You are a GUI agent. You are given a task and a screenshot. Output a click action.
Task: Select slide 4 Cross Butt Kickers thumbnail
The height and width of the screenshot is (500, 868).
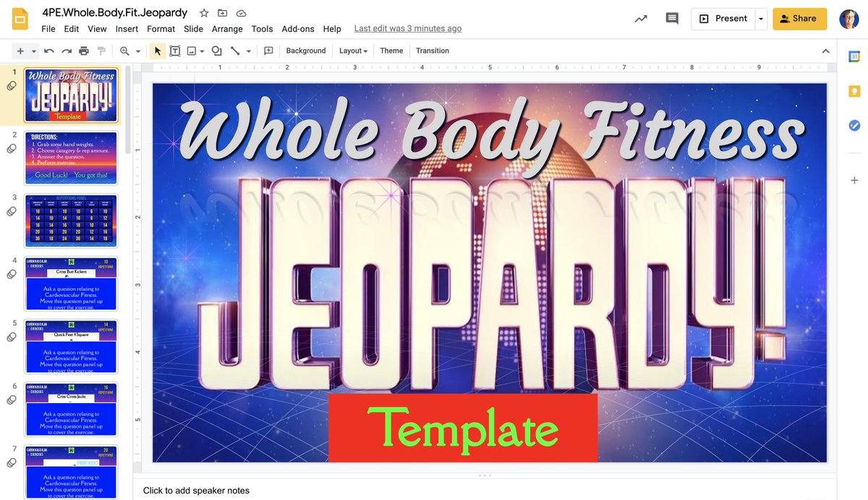[71, 284]
